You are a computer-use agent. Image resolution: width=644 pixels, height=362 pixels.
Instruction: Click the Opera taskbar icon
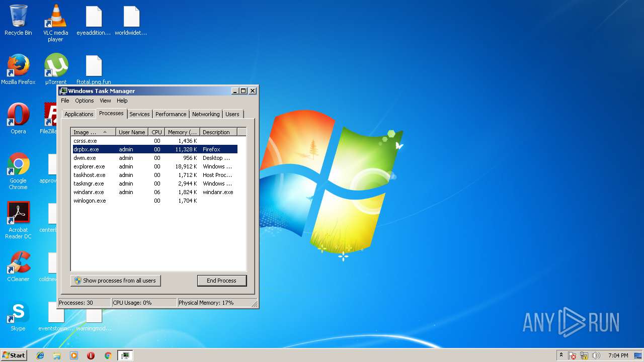(x=91, y=355)
